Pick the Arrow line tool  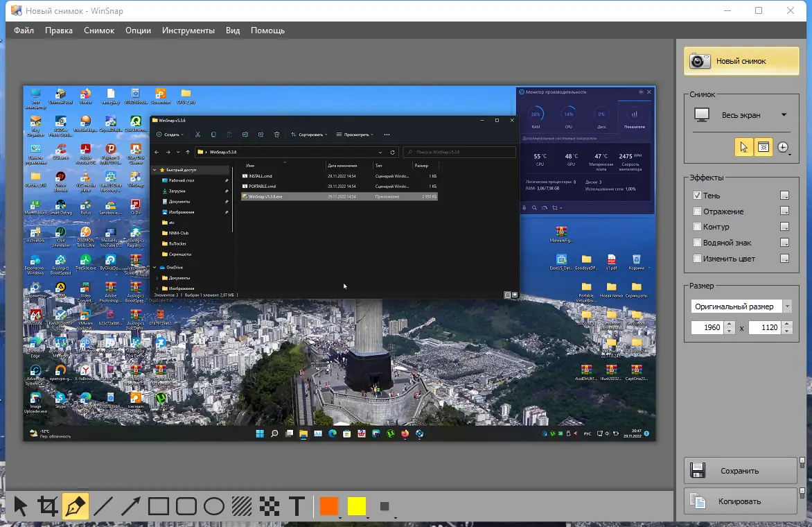point(131,506)
